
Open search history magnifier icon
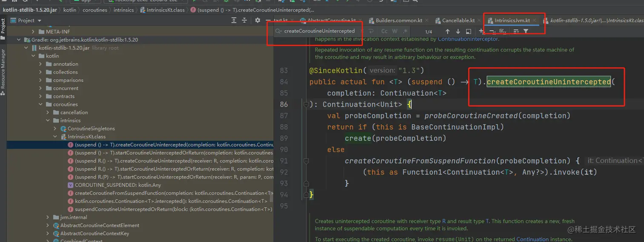[278, 31]
